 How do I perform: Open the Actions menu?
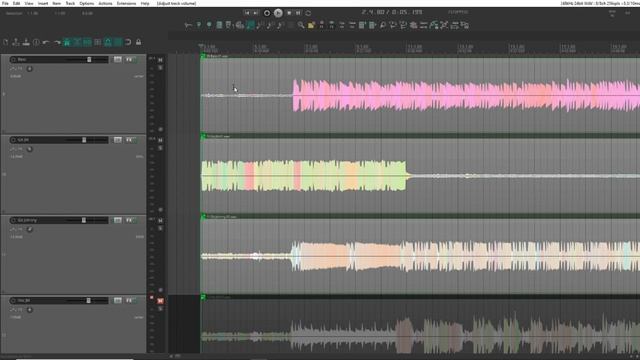105,3
